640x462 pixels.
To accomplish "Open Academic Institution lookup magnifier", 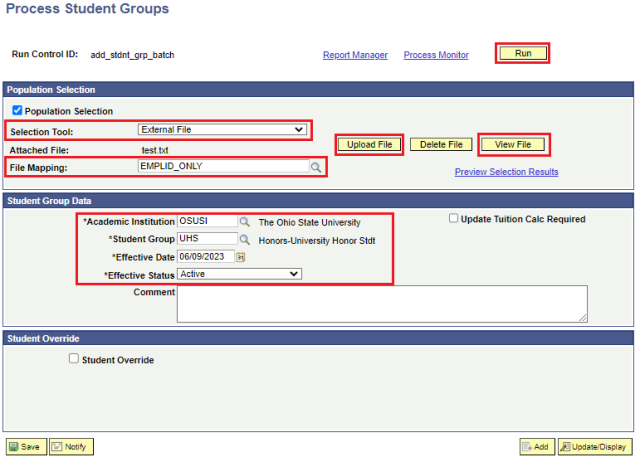I will (x=244, y=222).
